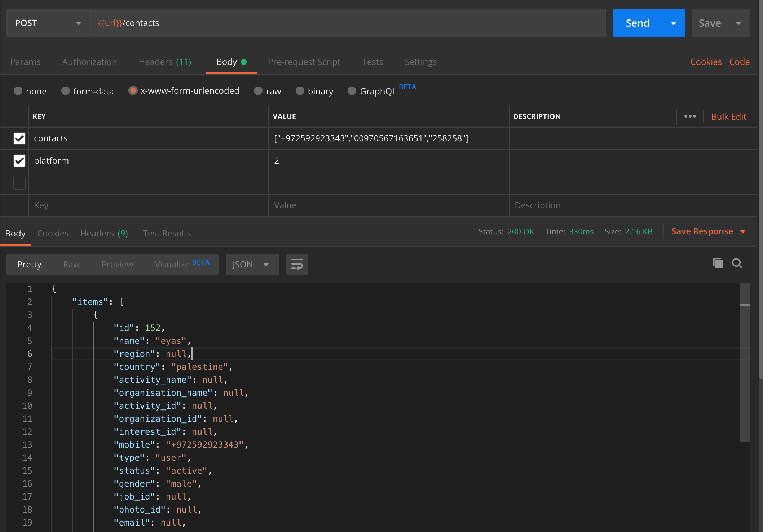Click the request URL field
The height and width of the screenshot is (532, 763).
pyautogui.click(x=348, y=23)
